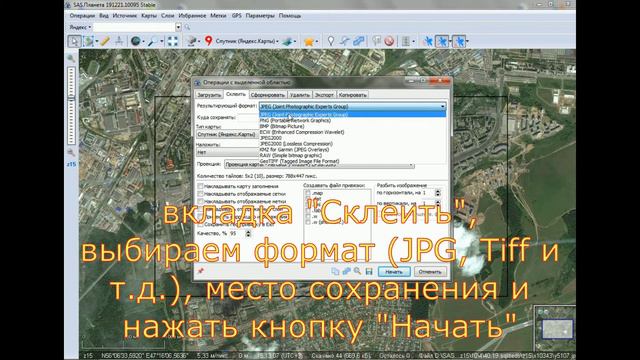The image size is (640, 360).
Task: Click the zoom-in icon above zoom slider
Action: point(71,58)
